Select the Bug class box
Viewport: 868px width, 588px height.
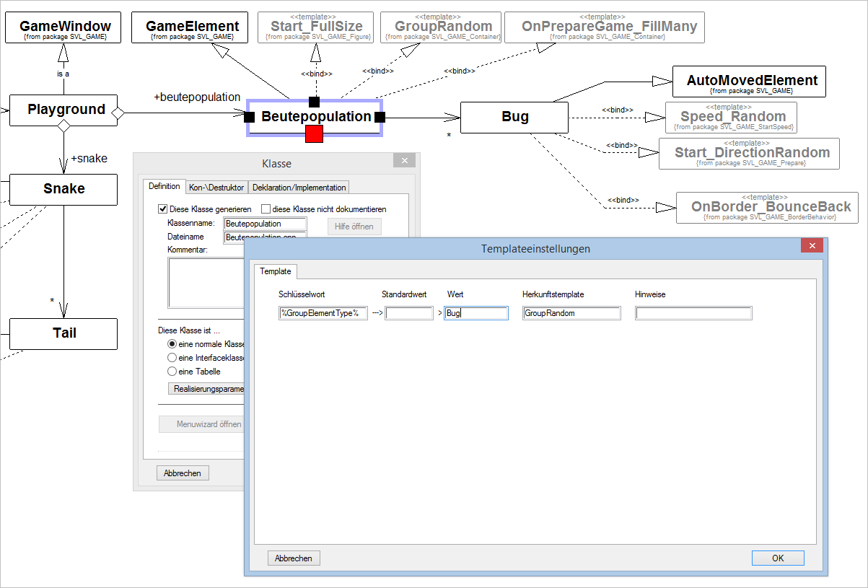514,117
